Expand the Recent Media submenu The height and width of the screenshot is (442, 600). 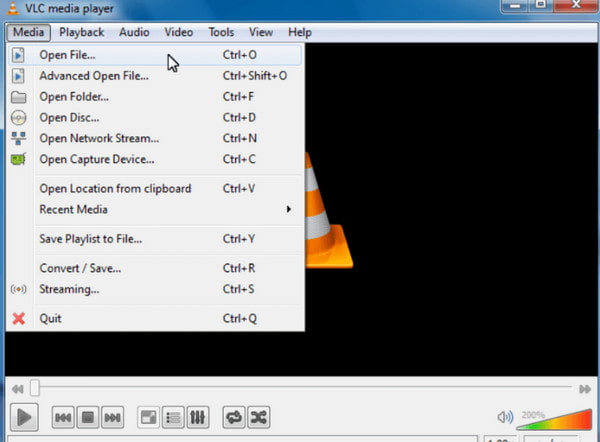tap(155, 209)
